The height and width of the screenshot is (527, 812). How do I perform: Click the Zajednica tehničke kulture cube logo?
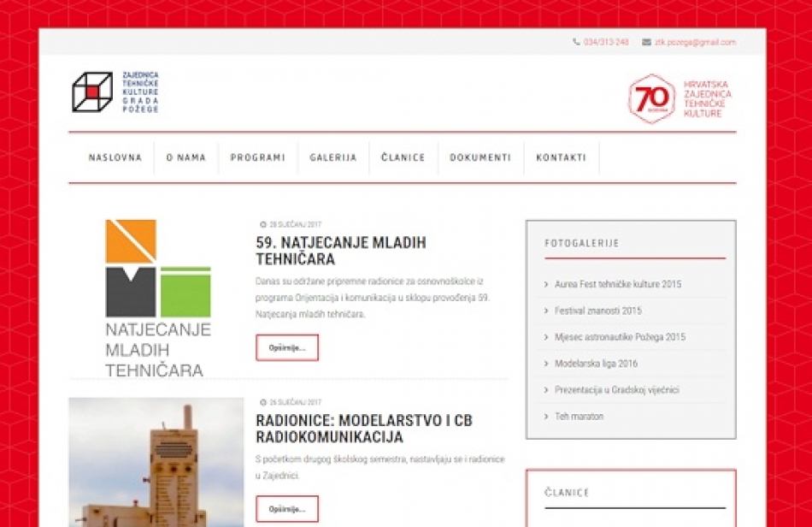(92, 92)
